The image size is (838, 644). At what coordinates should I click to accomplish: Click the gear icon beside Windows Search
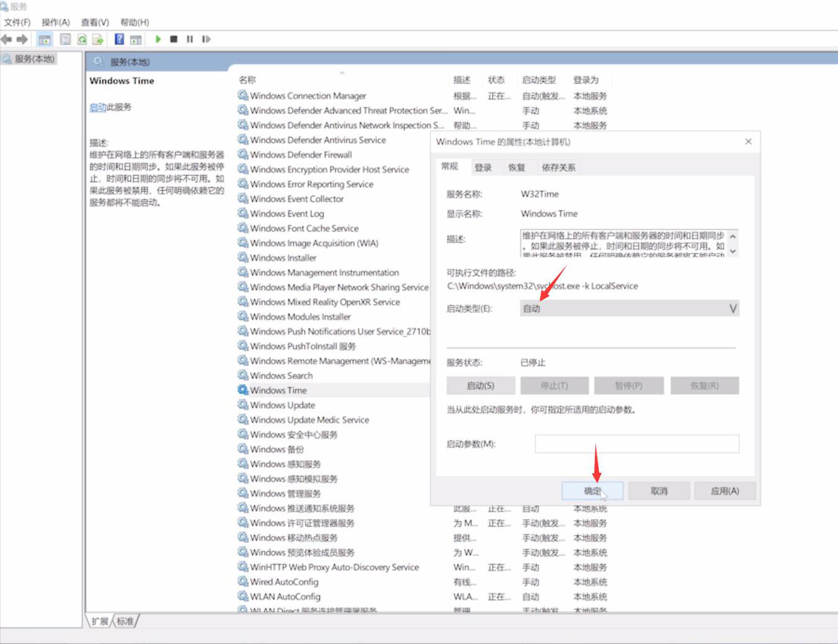pos(243,375)
